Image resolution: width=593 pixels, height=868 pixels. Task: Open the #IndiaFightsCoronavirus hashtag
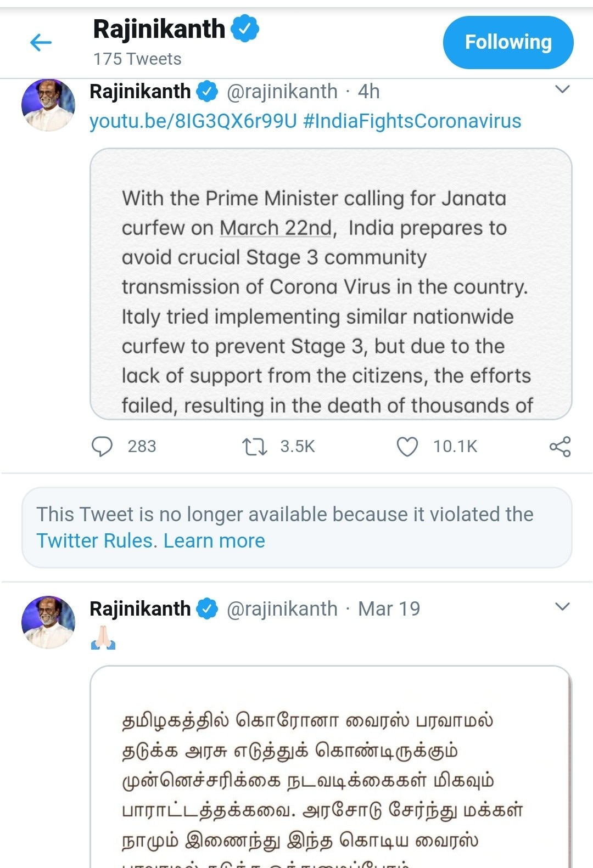pos(412,121)
